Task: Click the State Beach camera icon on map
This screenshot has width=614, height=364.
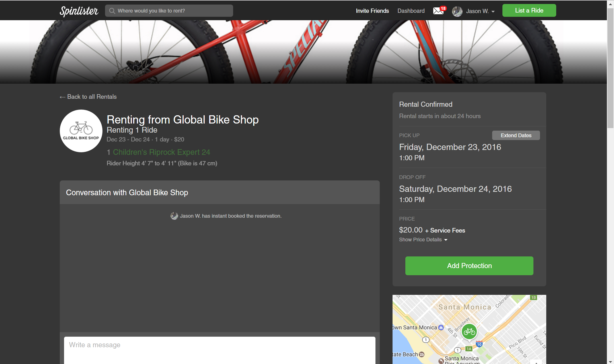Action: [422, 354]
